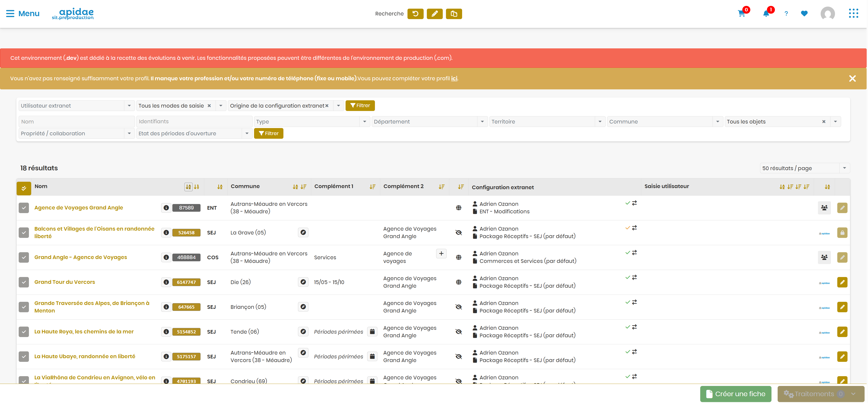Toggle checkbox for Agence de Voyages Grand Angle
This screenshot has width=868, height=403.
(24, 208)
